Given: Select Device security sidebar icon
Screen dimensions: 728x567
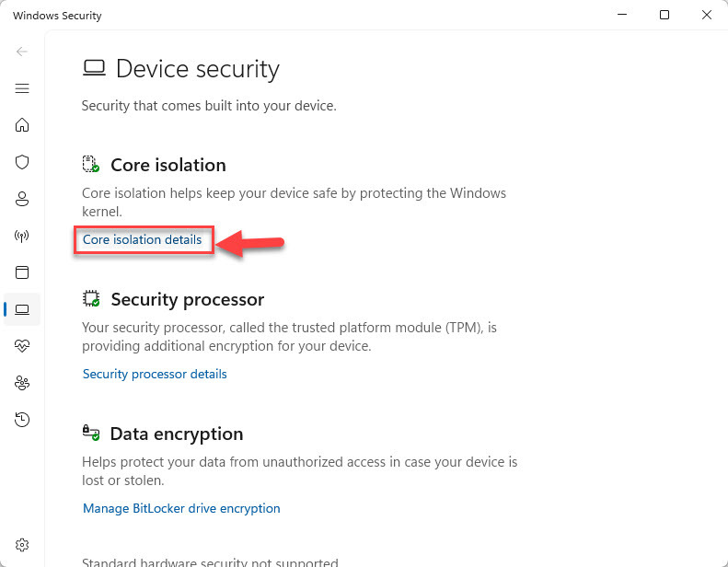Looking at the screenshot, I should point(22,309).
